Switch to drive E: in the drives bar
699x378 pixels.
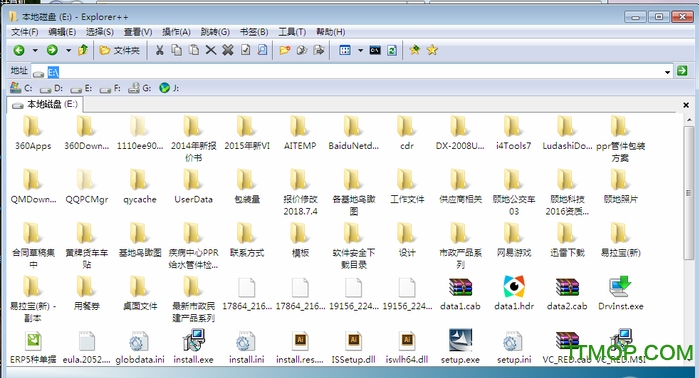pos(81,88)
